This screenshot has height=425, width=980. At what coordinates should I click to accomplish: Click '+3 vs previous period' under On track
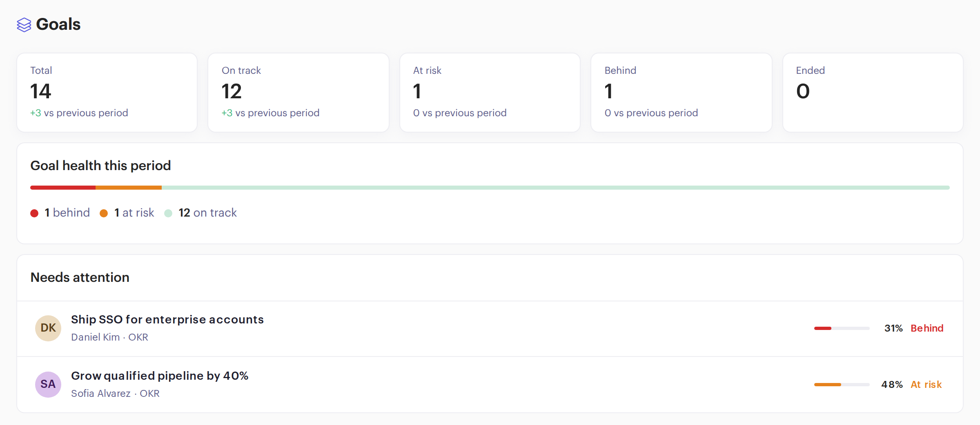(x=271, y=113)
